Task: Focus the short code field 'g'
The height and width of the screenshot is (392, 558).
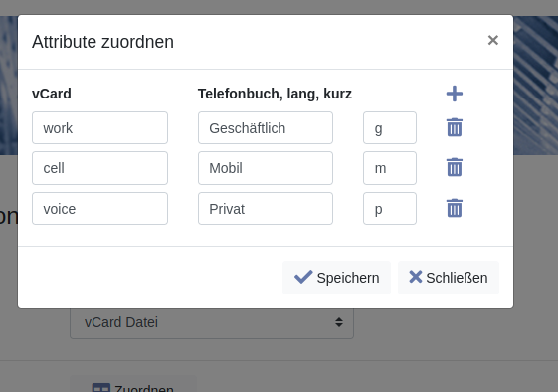Action: tap(390, 127)
